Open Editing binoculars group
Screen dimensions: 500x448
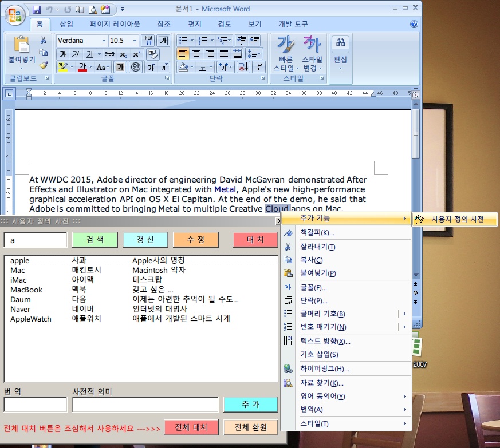point(340,54)
